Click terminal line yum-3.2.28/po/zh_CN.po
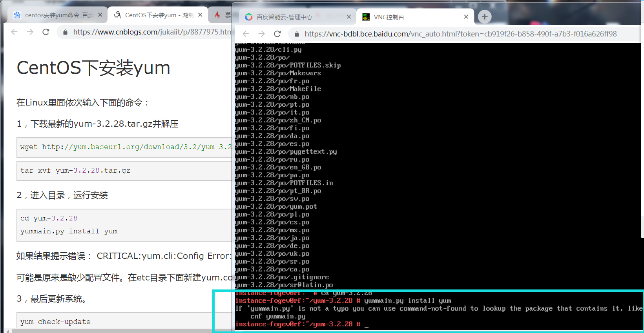The image size is (644, 333). 278,120
